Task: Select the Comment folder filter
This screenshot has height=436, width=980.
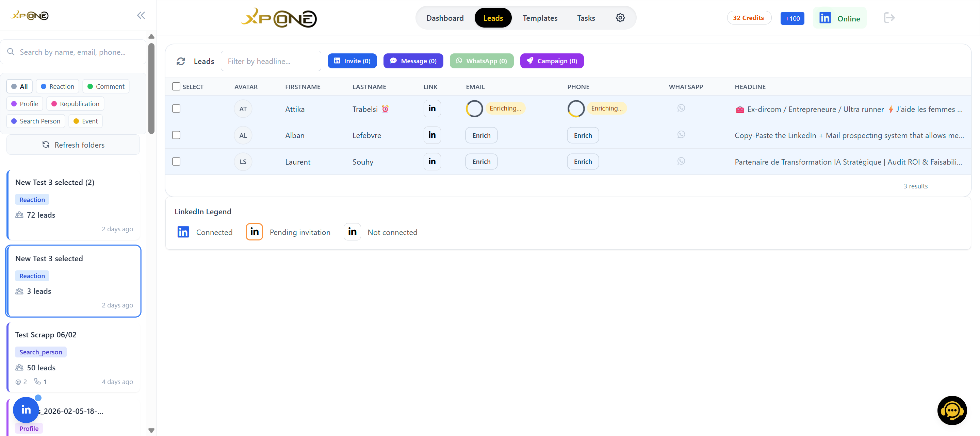Action: tap(106, 86)
